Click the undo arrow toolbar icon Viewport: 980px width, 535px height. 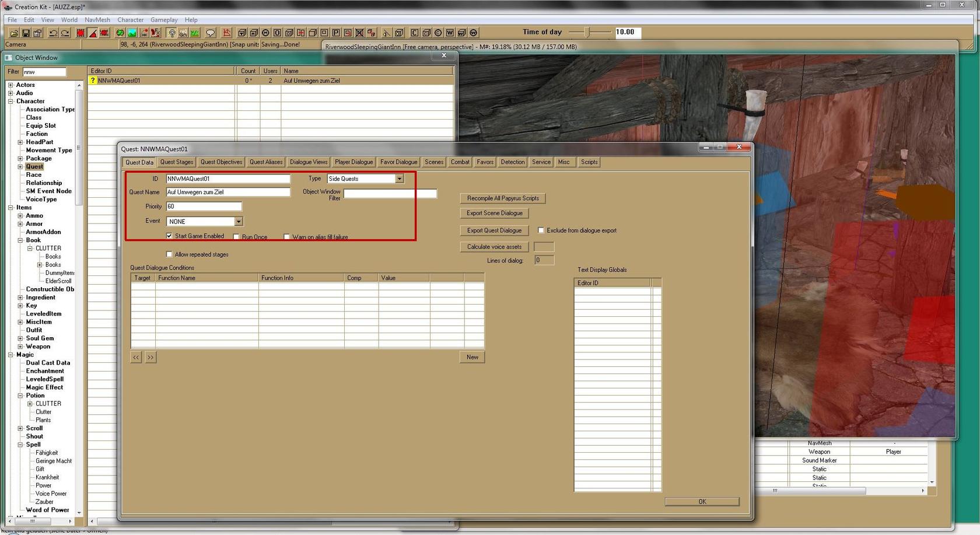coord(53,33)
